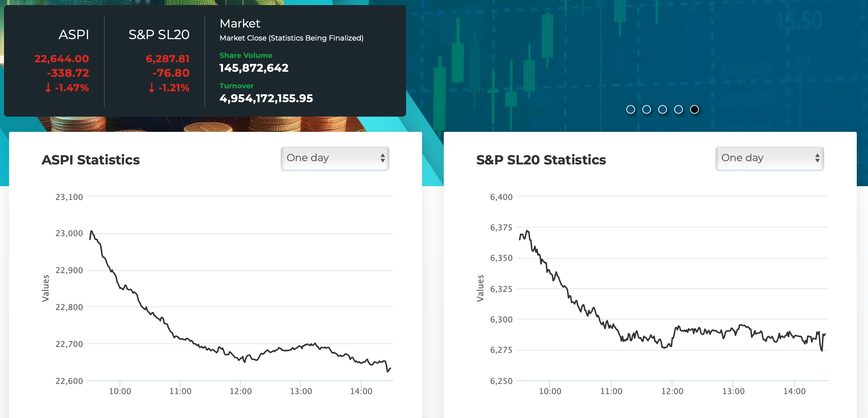
Task: Click the red down arrow beside ASPI -1.47%
Action: [x=48, y=88]
